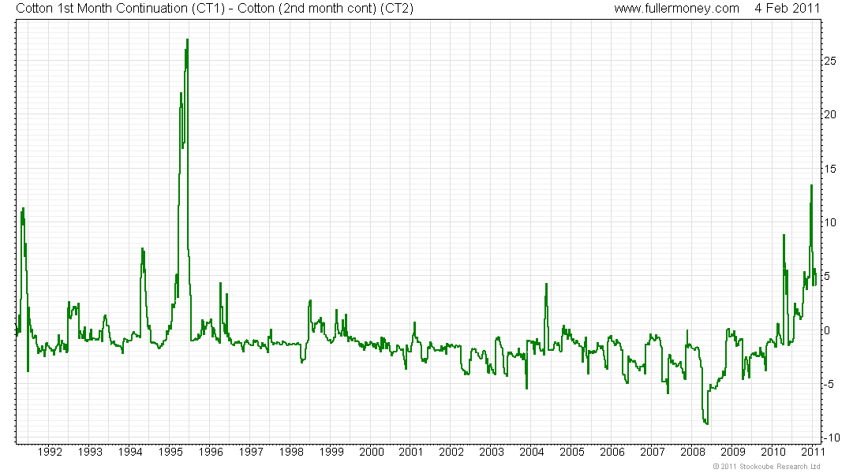Click the 2000 x-axis label
Screen dimensions: 868x473
coord(371,452)
